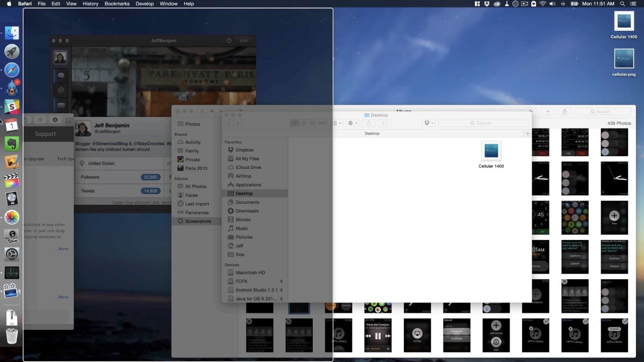Switch Finder to icon view
This screenshot has width=644, height=362.
(x=294, y=123)
